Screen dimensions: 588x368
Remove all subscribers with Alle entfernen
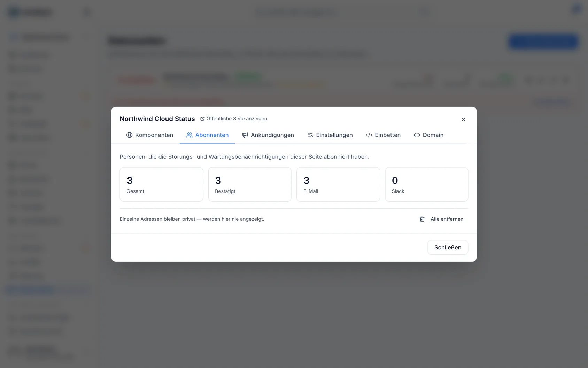tap(441, 219)
